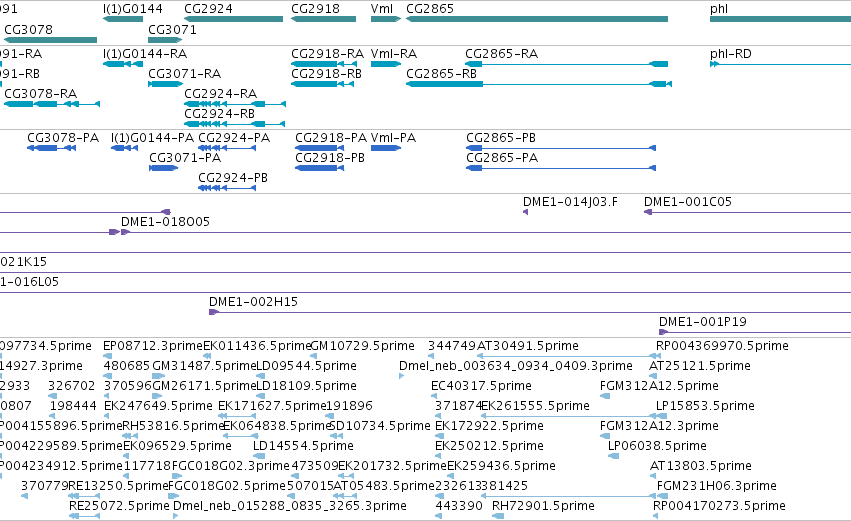Click the l(1)G0144-RA transcript label
851x521 pixels.
pos(145,54)
